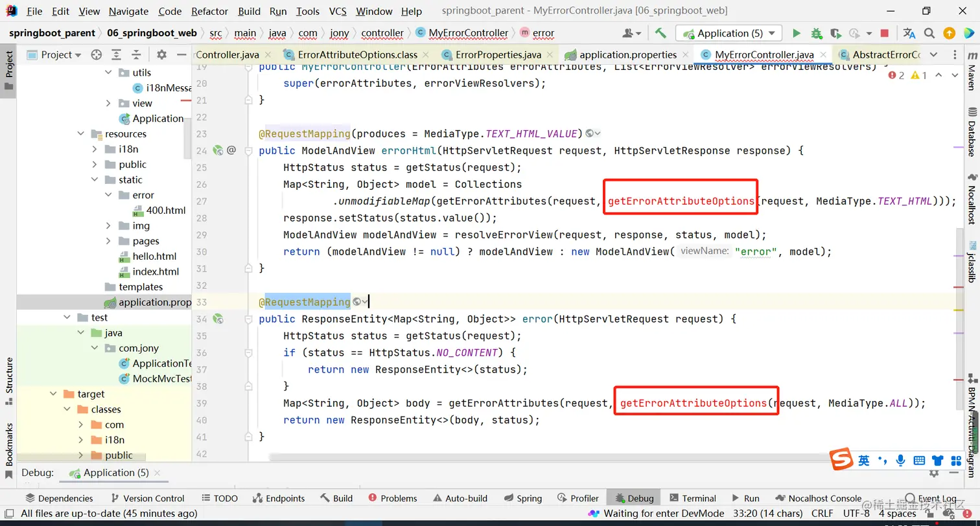Collapse all nodes in the Project panel
Screen dimensions: 980x526
(136, 54)
